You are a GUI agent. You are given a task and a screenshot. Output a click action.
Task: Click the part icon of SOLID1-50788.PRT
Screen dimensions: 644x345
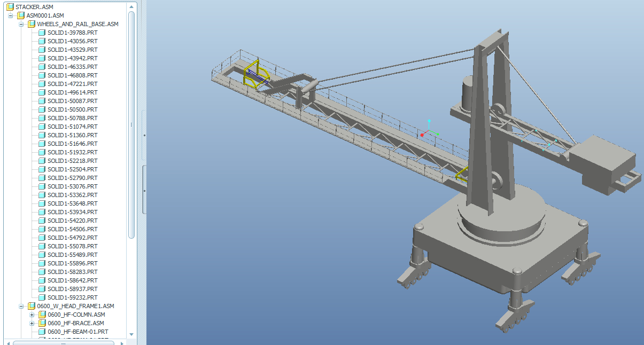[x=42, y=118]
